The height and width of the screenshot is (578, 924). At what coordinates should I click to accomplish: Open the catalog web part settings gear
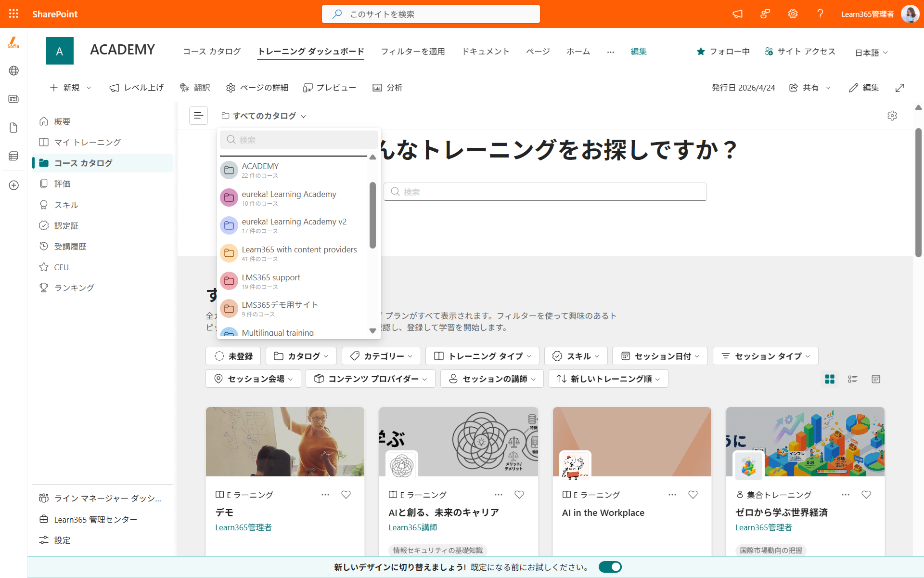click(892, 116)
